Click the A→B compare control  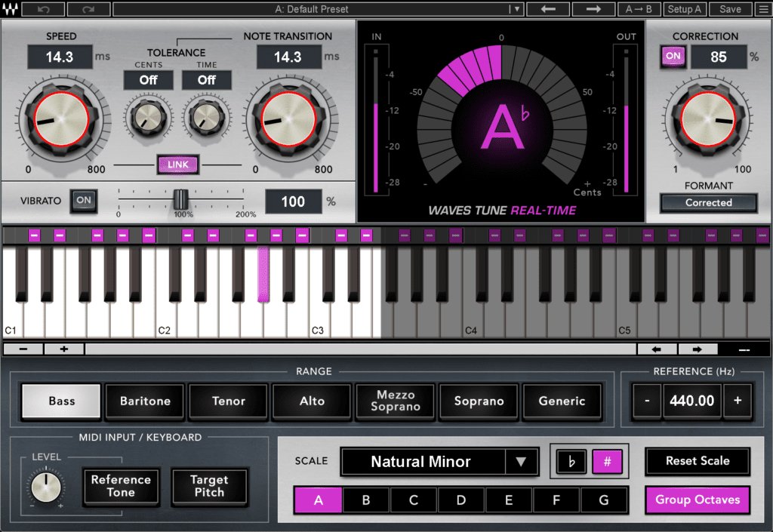[x=639, y=9]
